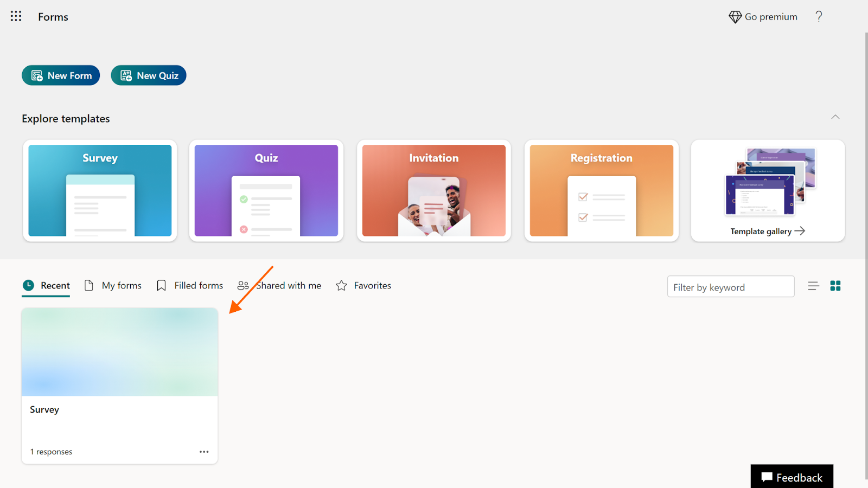
Task: Go to the Shared with me tab
Action: pos(279,286)
